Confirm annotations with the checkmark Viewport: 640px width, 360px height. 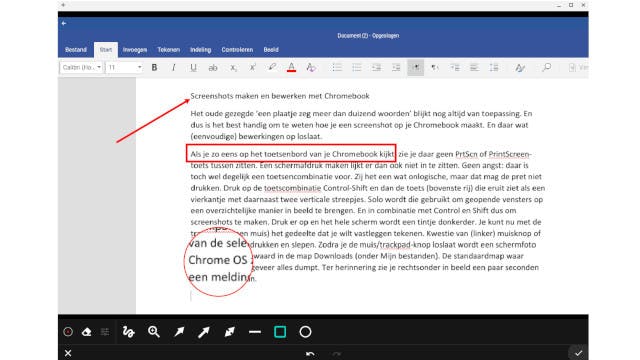(578, 353)
